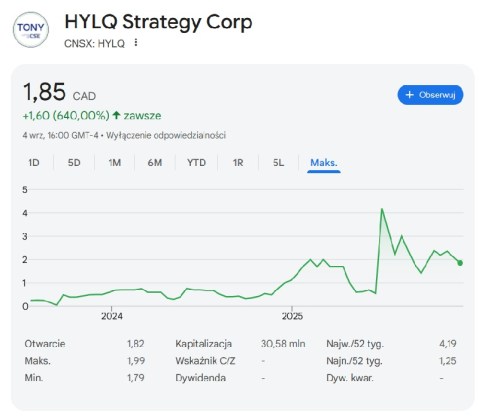
Task: Click the Obserwuj follow button
Action: [x=430, y=95]
